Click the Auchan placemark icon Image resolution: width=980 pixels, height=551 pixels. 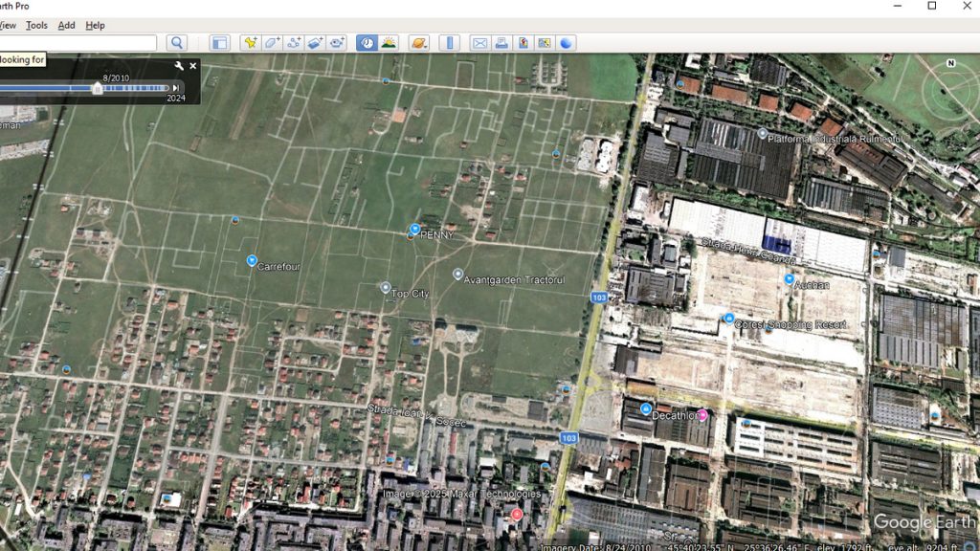pos(789,279)
